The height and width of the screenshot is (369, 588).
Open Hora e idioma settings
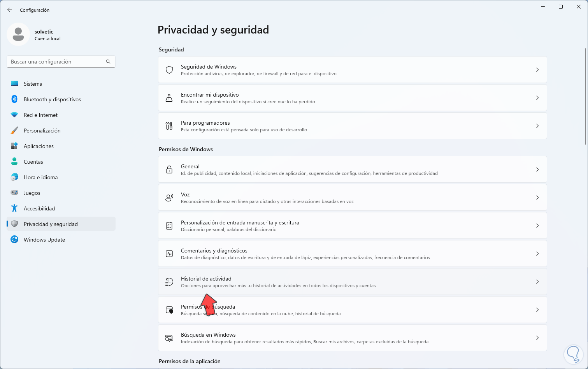(x=40, y=177)
